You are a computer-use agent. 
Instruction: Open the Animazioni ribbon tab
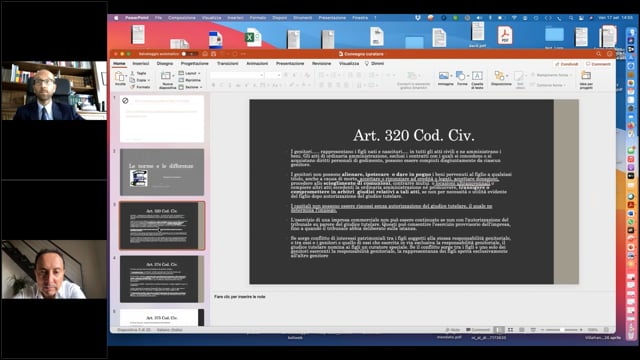257,64
